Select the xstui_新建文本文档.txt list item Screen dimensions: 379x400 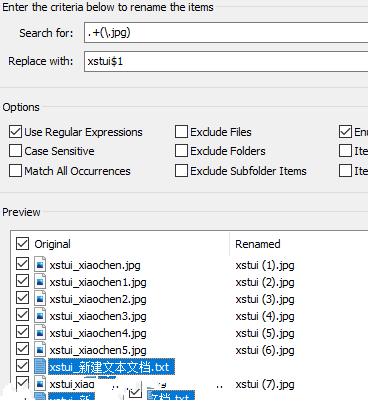(x=111, y=367)
